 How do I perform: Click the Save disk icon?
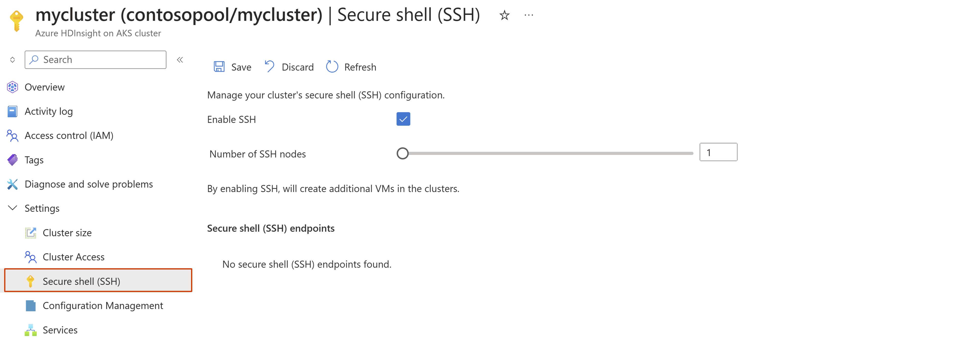tap(219, 67)
